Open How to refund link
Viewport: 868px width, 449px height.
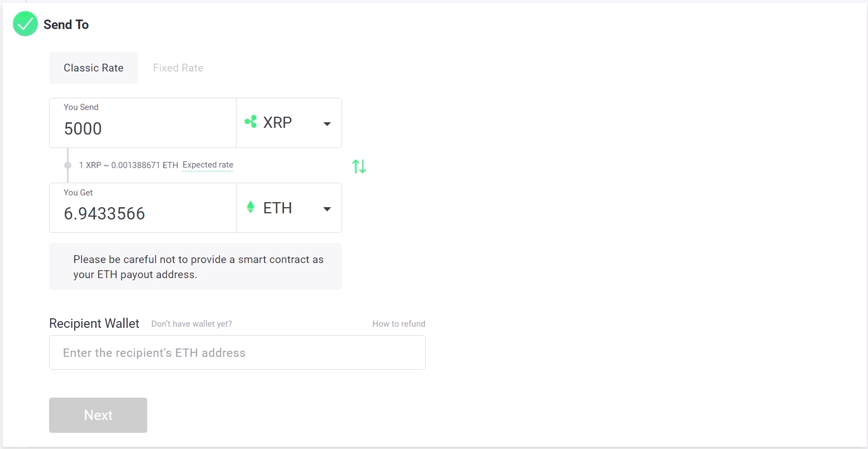point(399,324)
